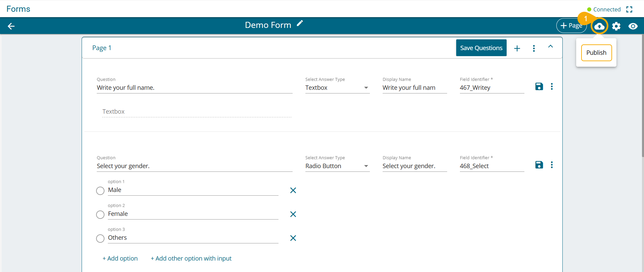This screenshot has height=272, width=644.
Task: Click the Publish button
Action: pyautogui.click(x=596, y=53)
